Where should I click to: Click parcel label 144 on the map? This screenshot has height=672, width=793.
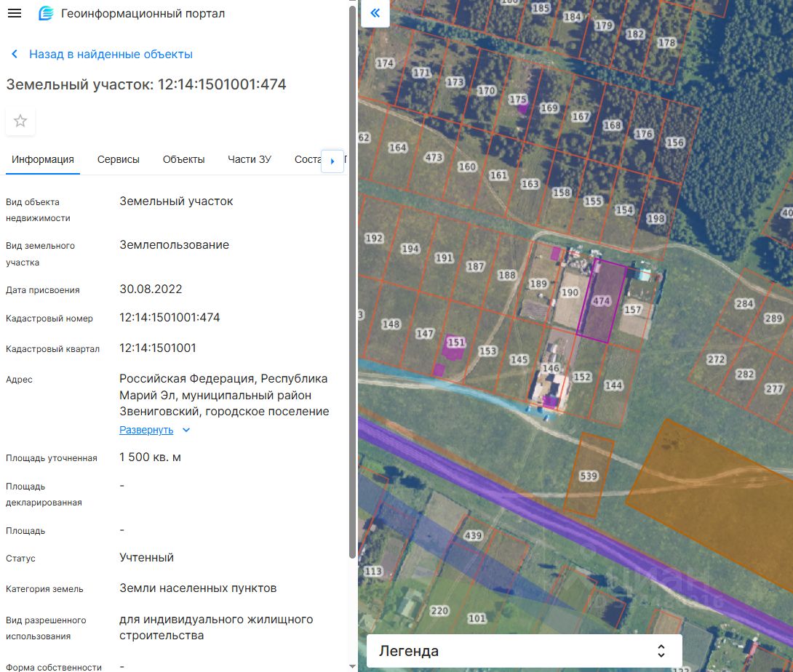click(x=613, y=385)
